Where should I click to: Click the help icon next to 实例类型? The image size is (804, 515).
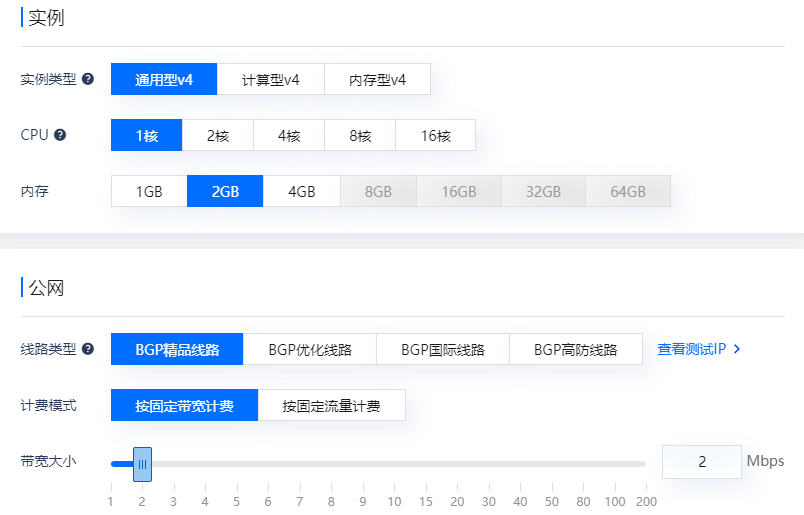point(88,79)
